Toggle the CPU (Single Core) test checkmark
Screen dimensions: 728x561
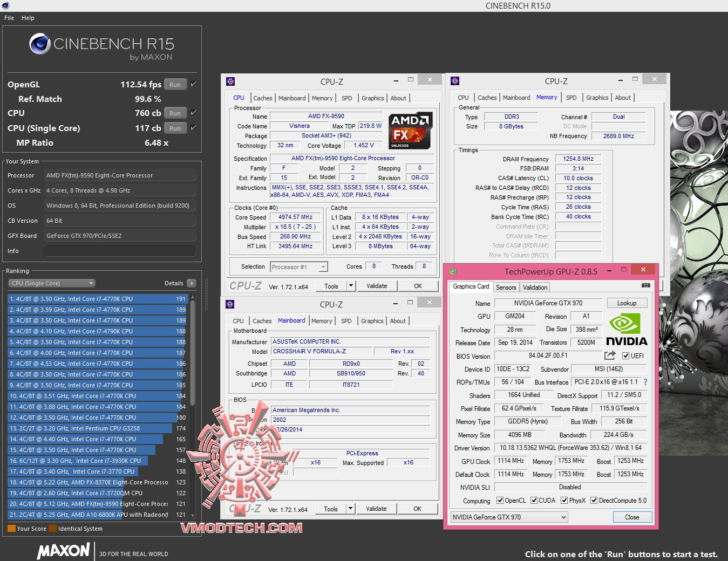coord(193,128)
